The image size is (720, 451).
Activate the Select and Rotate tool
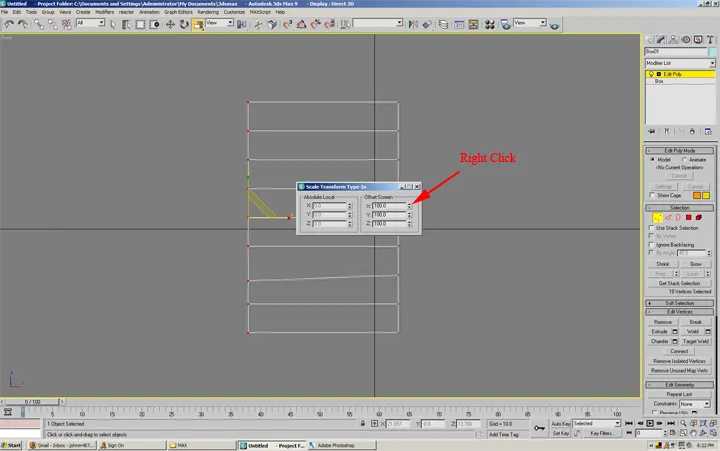pos(184,24)
